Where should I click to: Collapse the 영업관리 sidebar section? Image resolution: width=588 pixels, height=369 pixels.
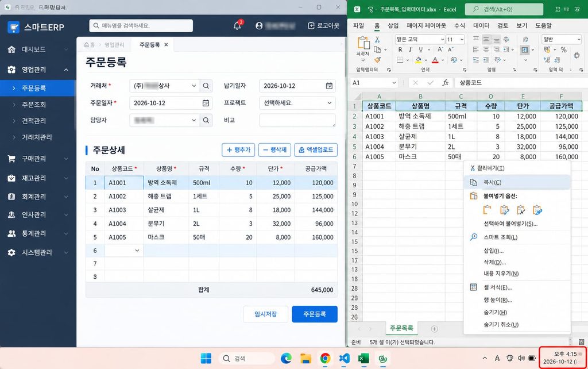click(x=66, y=70)
